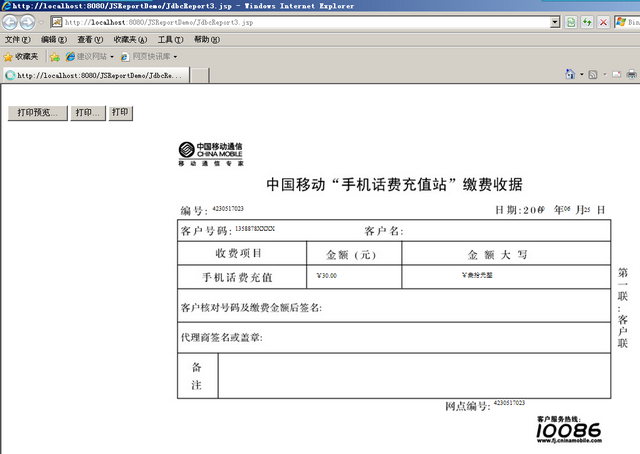Image resolution: width=640 pixels, height=454 pixels.
Task: Click the compatibility view icon
Action: pyautogui.click(x=571, y=22)
